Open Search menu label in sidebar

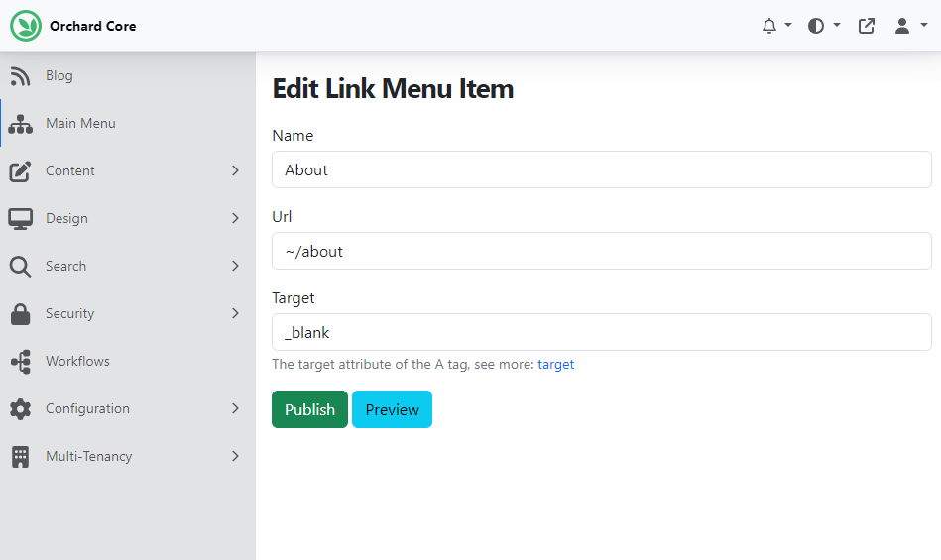[66, 266]
